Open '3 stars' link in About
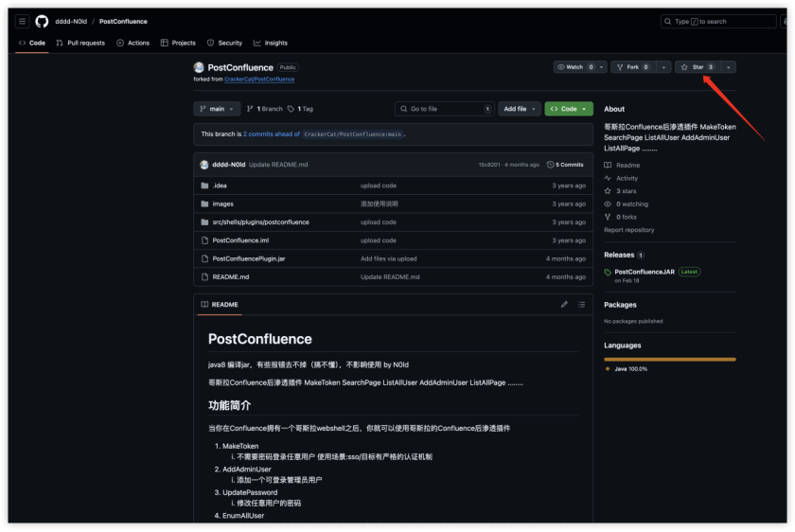 tap(620, 191)
